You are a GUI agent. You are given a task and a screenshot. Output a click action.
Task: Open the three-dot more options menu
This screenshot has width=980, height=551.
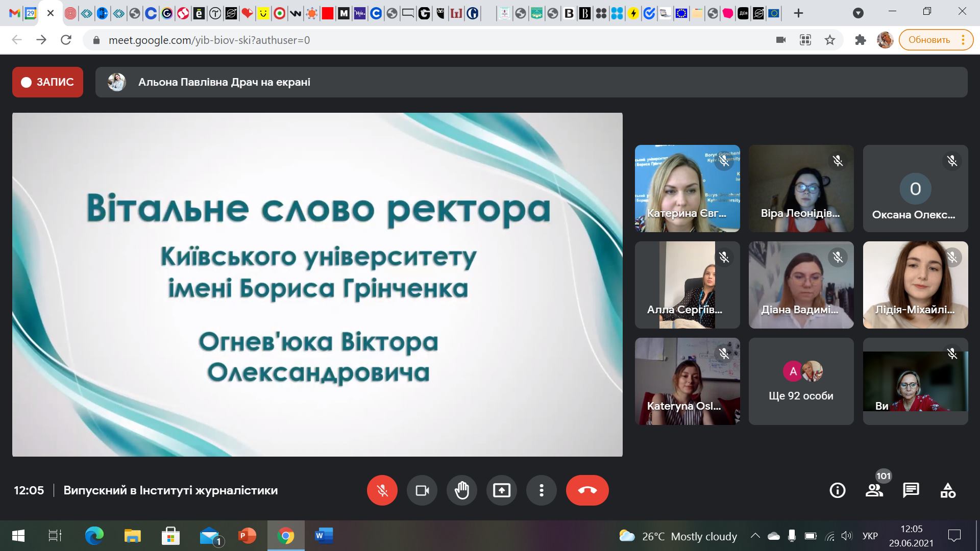pos(542,490)
